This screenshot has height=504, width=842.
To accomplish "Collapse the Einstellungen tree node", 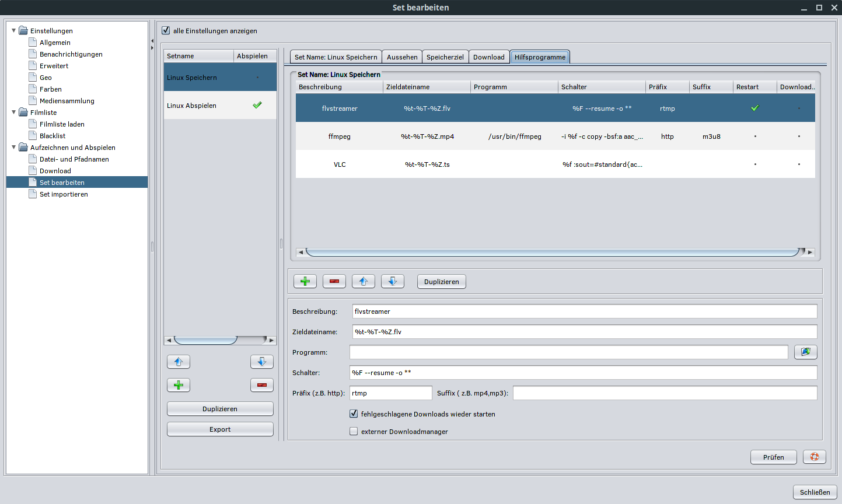I will (14, 30).
